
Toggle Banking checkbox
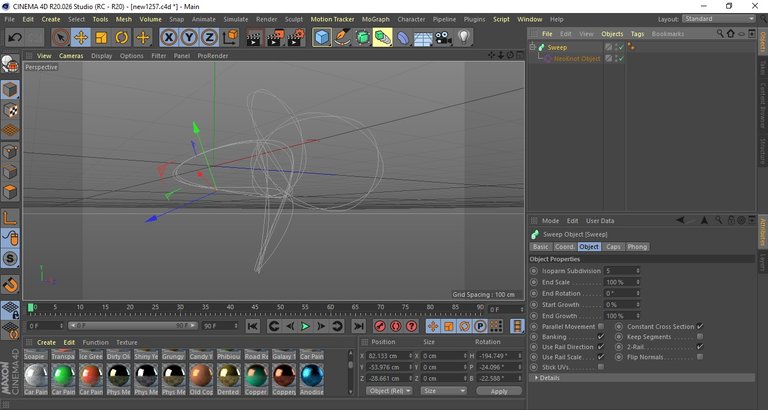[x=601, y=337]
